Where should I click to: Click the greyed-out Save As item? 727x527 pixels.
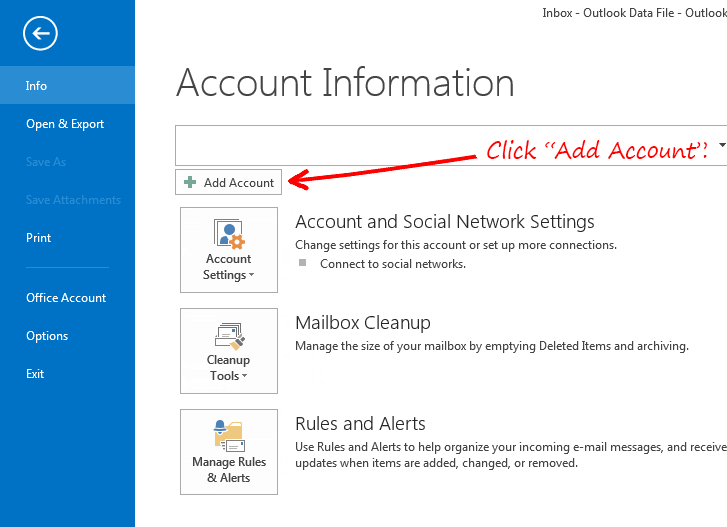coord(46,162)
